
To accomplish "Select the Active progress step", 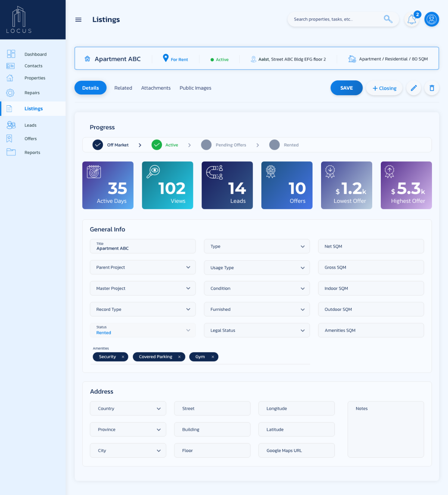I will tap(165, 145).
